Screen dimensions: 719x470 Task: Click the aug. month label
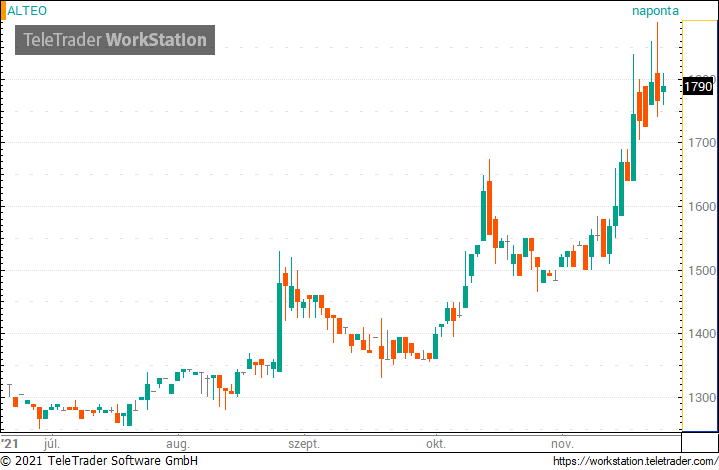pyautogui.click(x=177, y=444)
